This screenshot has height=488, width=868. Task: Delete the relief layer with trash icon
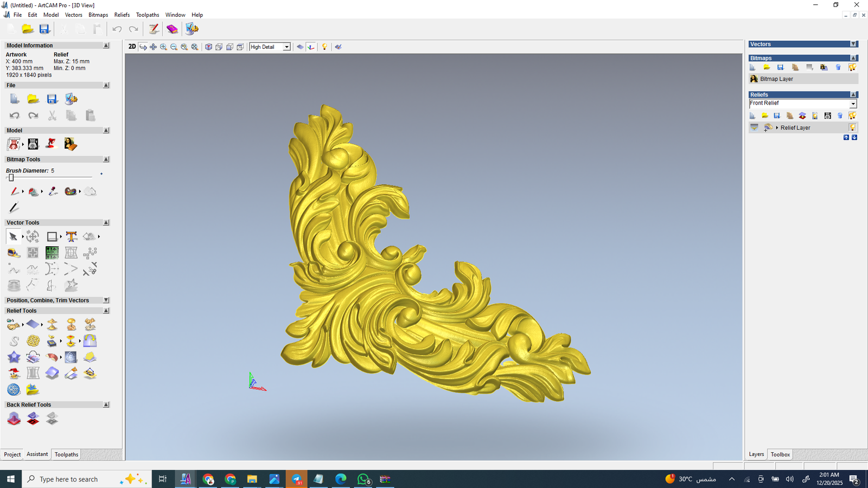click(x=840, y=115)
